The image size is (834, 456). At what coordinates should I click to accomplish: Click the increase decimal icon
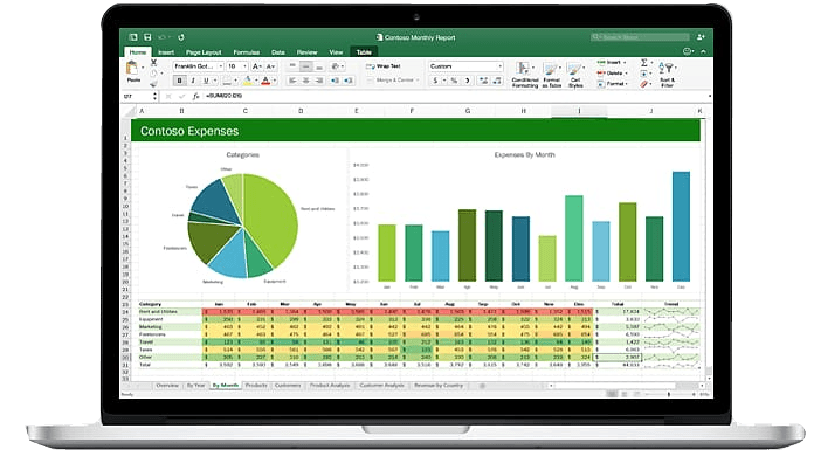(x=484, y=80)
